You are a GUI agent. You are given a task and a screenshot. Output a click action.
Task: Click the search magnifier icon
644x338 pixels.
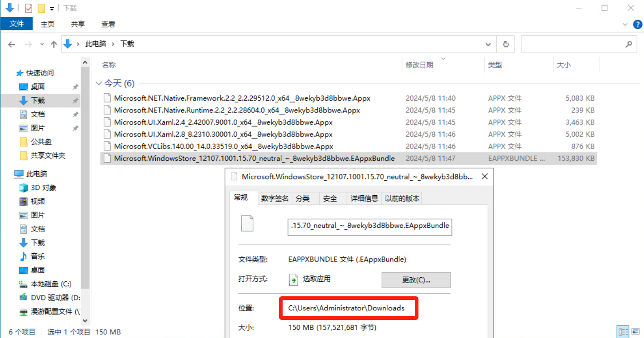tap(629, 44)
